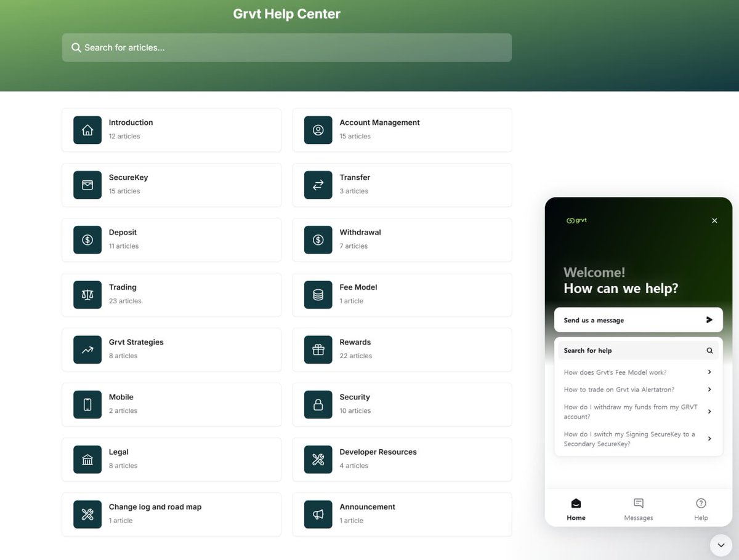The width and height of the screenshot is (739, 560).
Task: Open the Deposit category title
Action: pyautogui.click(x=123, y=232)
